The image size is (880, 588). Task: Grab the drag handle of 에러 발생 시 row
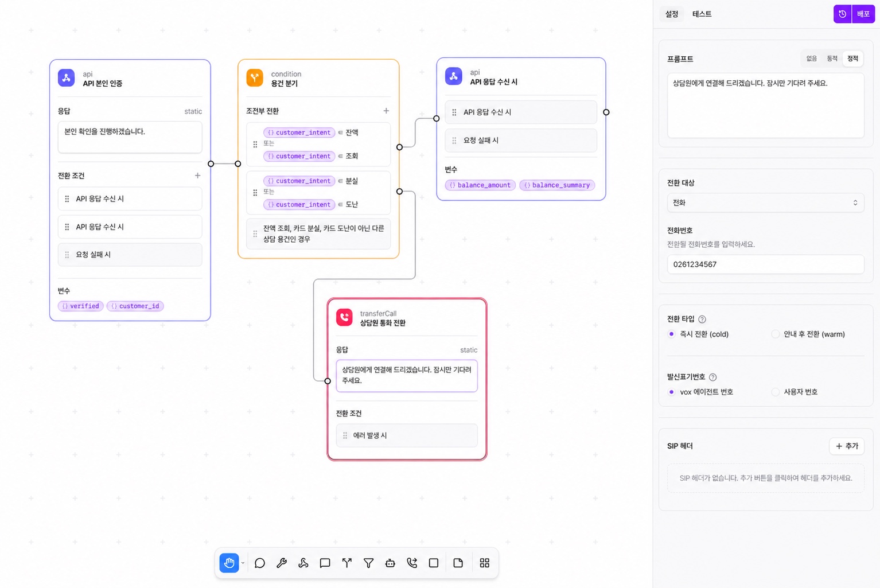click(x=345, y=435)
